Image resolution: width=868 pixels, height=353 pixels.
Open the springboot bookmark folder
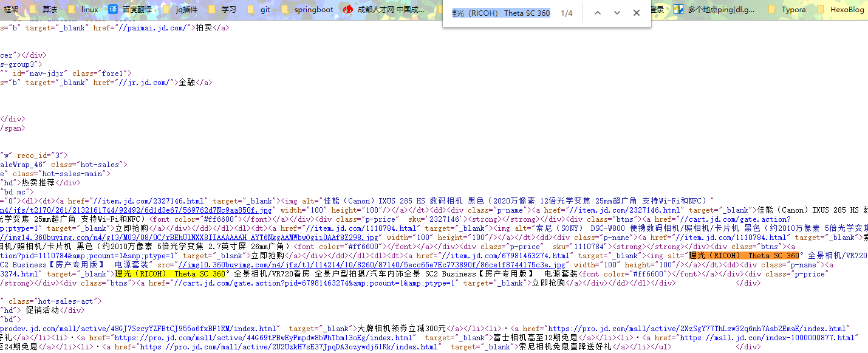[x=307, y=10]
